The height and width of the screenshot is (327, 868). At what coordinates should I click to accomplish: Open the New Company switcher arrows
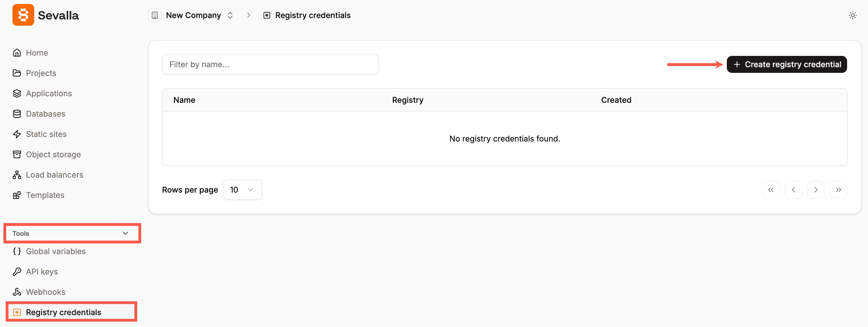point(230,15)
